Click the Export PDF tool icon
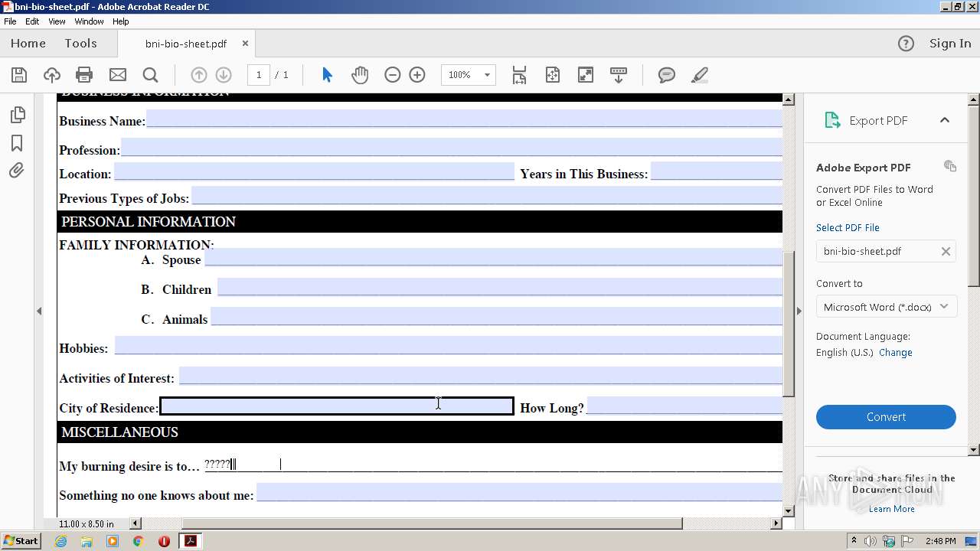Screen dimensions: 980x551 832,120
